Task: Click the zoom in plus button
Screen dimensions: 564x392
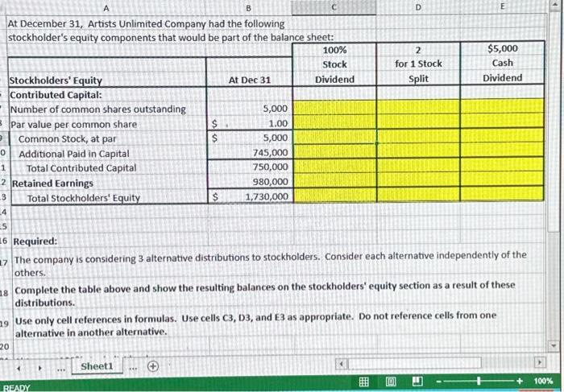Action: click(x=519, y=381)
